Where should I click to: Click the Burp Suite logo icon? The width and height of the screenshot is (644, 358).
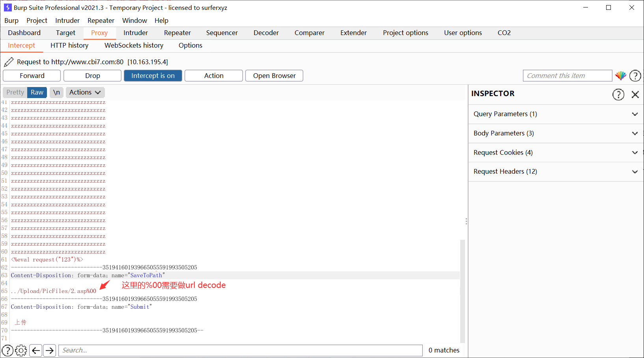[7, 7]
